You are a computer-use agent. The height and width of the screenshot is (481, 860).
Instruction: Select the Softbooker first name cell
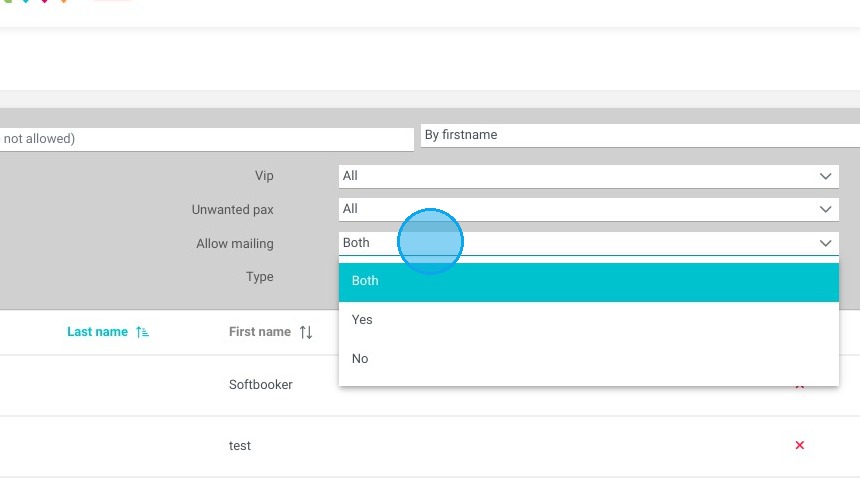tap(261, 385)
